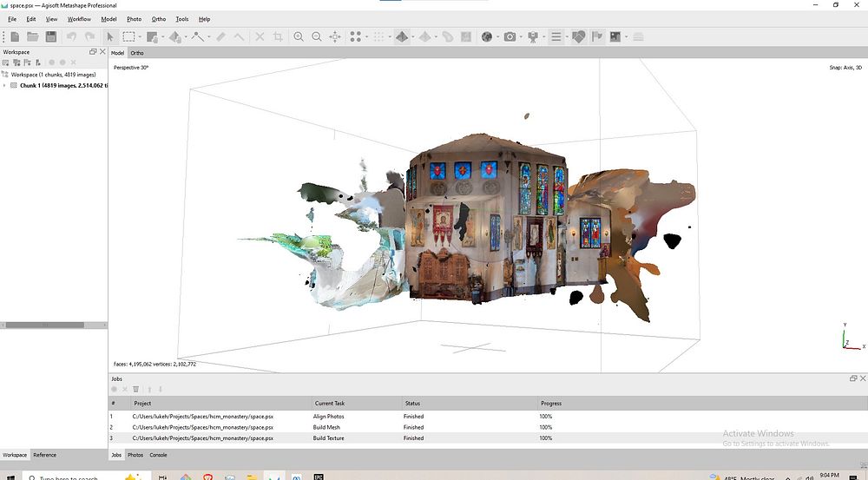Click the Zoom In magnifier icon
The width and height of the screenshot is (868, 480).
[299, 36]
